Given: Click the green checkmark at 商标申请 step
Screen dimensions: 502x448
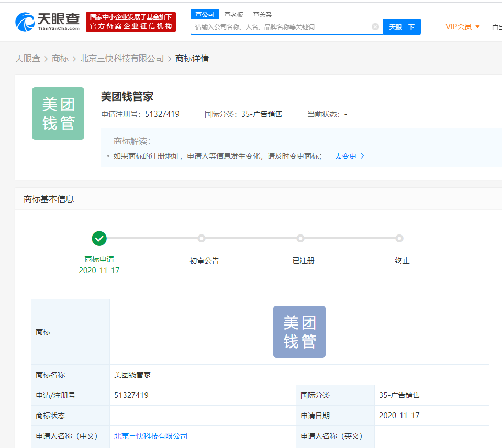Looking at the screenshot, I should (x=99, y=239).
